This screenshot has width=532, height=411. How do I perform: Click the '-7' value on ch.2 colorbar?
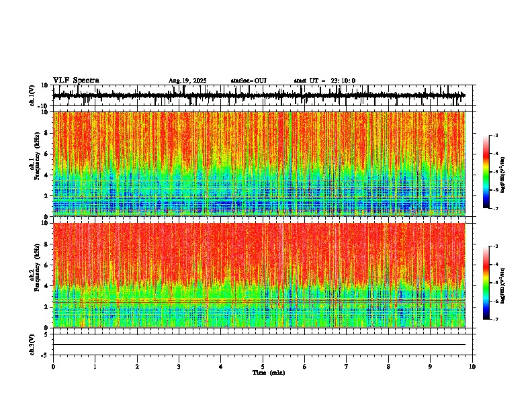coord(495,319)
